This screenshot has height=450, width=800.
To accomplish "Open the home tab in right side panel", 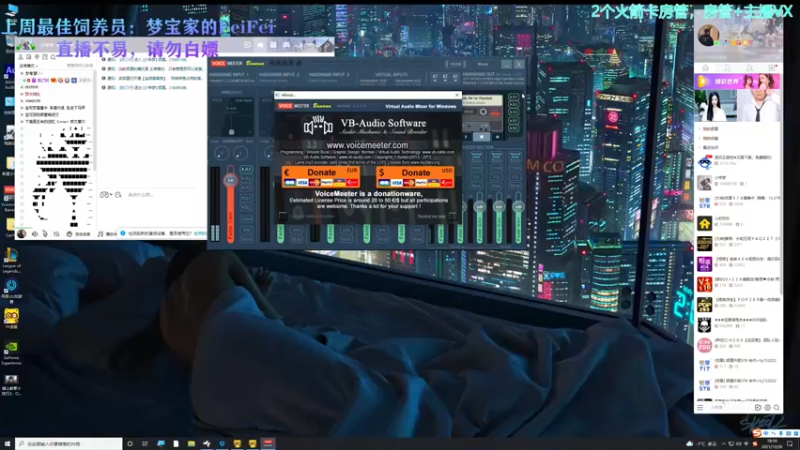I will [705, 68].
